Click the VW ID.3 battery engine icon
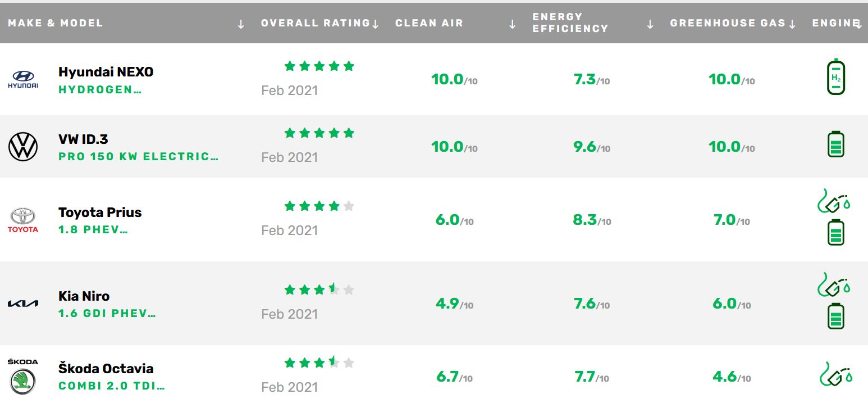 (x=836, y=144)
